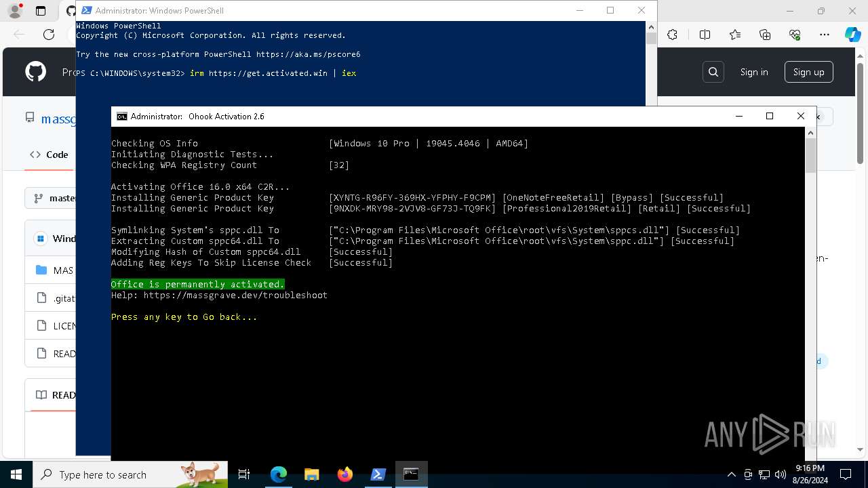Image resolution: width=868 pixels, height=488 pixels.
Task: Switch to the Code tab on GitHub
Action: (49, 155)
